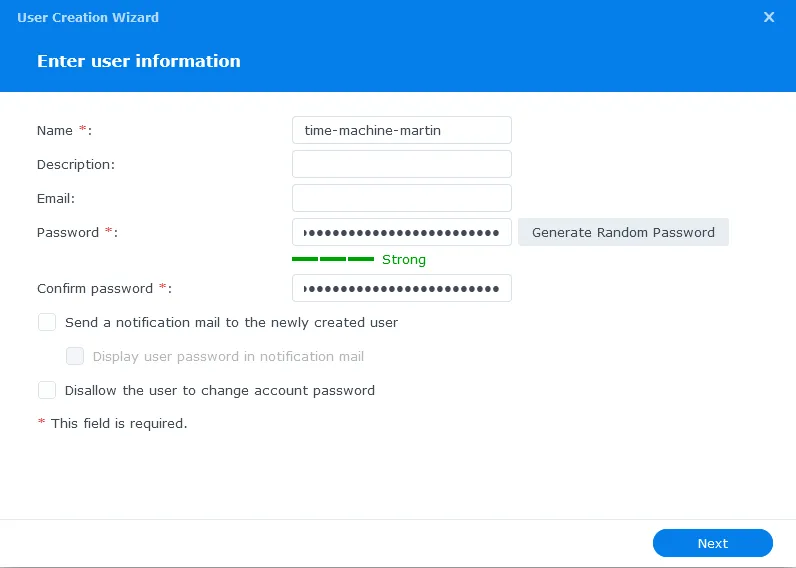Check Display user password in notification mail
796x568 pixels.
[x=75, y=356]
